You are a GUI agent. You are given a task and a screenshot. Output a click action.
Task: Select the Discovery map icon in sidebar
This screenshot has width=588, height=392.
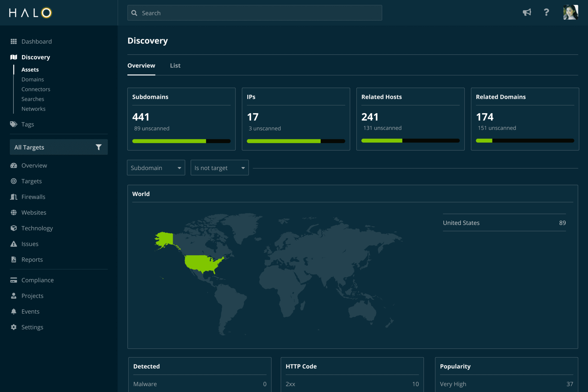[13, 57]
